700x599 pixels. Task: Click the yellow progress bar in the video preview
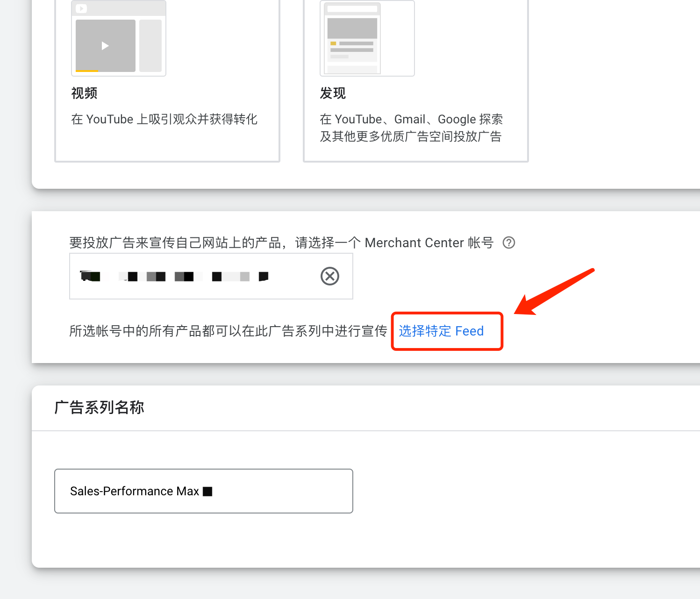(86, 72)
